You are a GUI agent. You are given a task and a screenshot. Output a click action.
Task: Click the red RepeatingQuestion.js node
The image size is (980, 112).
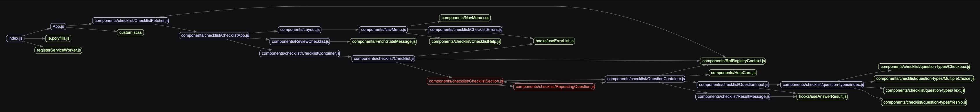(554, 87)
